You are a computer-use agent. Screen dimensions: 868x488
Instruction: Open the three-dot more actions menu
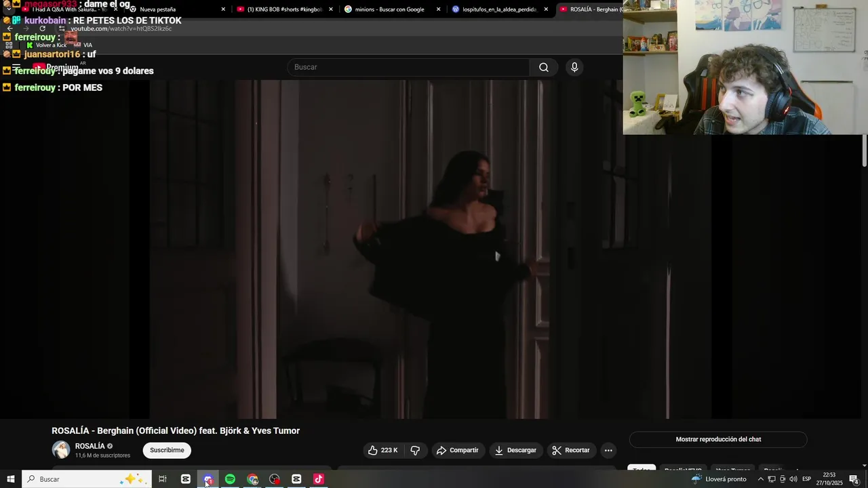click(608, 450)
